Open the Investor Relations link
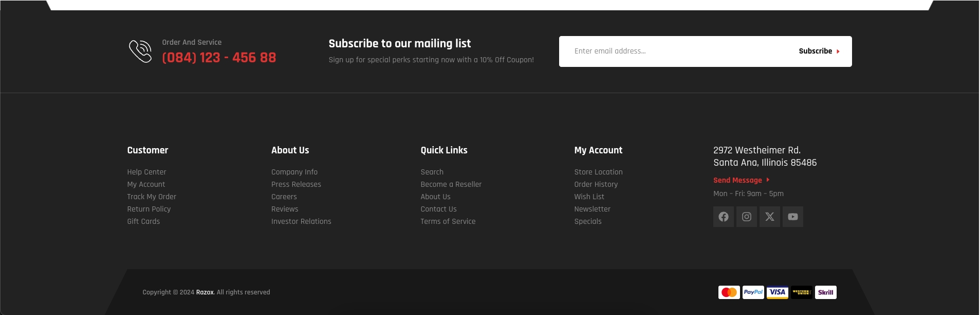The width and height of the screenshot is (980, 315). pyautogui.click(x=301, y=221)
